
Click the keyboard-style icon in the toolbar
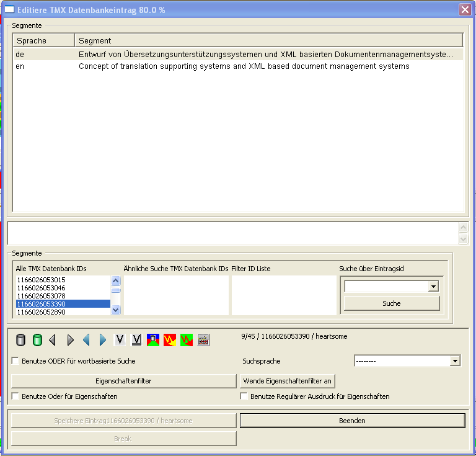[203, 340]
